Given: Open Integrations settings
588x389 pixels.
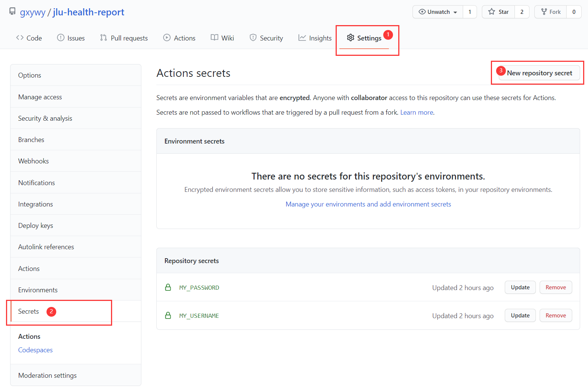Looking at the screenshot, I should point(76,204).
